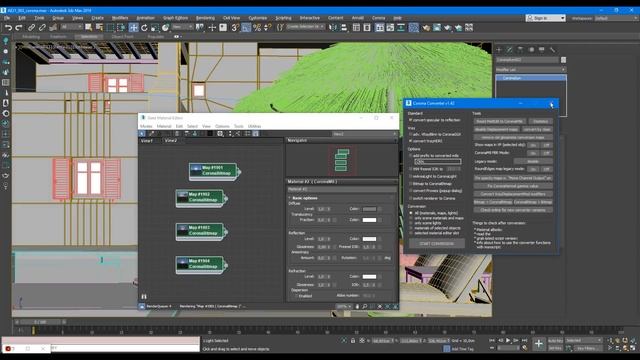Click the pick material eyedropper in Slate editor
This screenshot has height=360, width=640.
(x=151, y=133)
